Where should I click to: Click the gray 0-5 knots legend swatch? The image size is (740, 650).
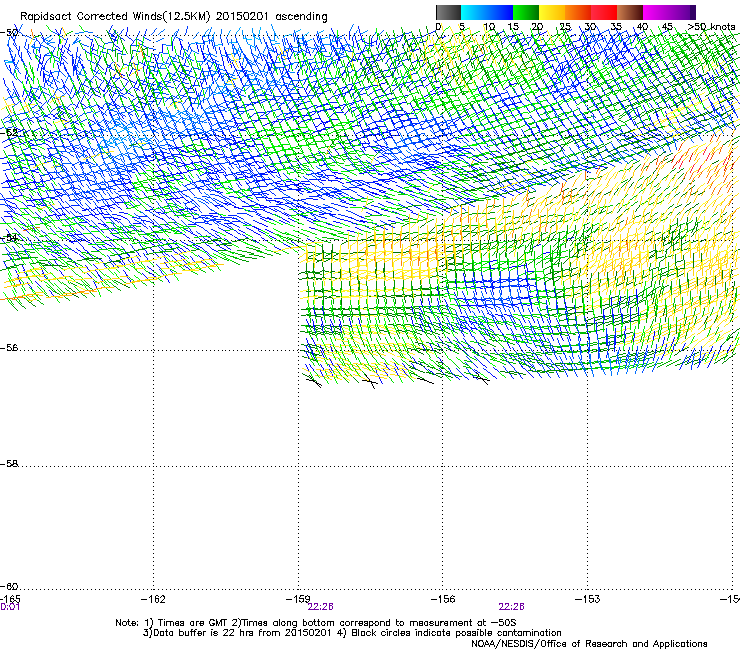(x=448, y=12)
